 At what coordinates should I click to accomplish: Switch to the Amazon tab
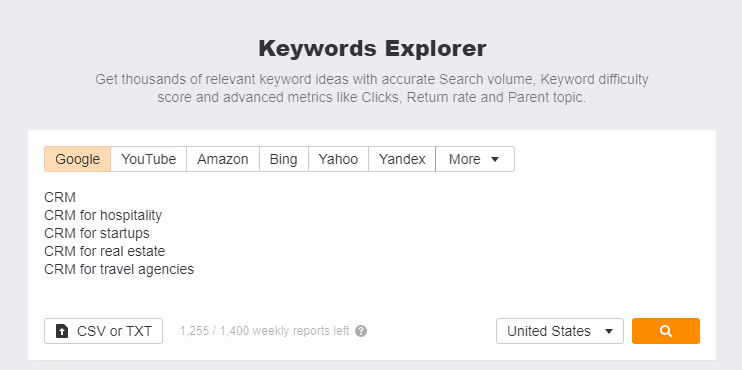coord(223,159)
